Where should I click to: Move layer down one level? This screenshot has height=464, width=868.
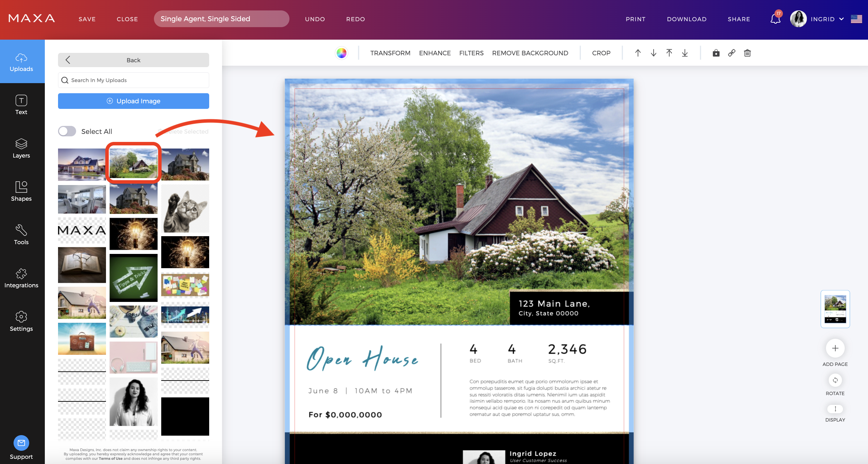coord(654,53)
